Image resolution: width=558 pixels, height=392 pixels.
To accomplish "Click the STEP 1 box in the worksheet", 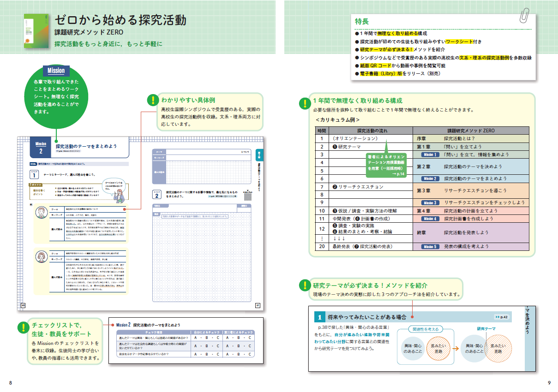I will (x=34, y=173).
